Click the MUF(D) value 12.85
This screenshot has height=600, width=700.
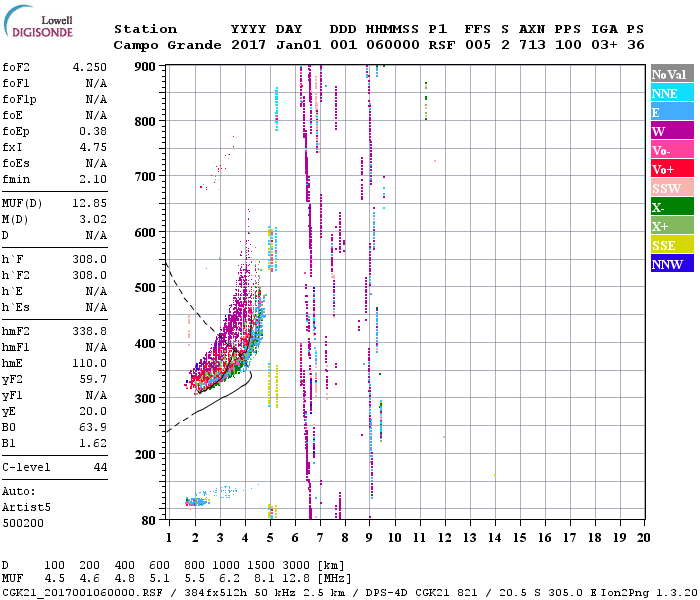click(x=90, y=203)
